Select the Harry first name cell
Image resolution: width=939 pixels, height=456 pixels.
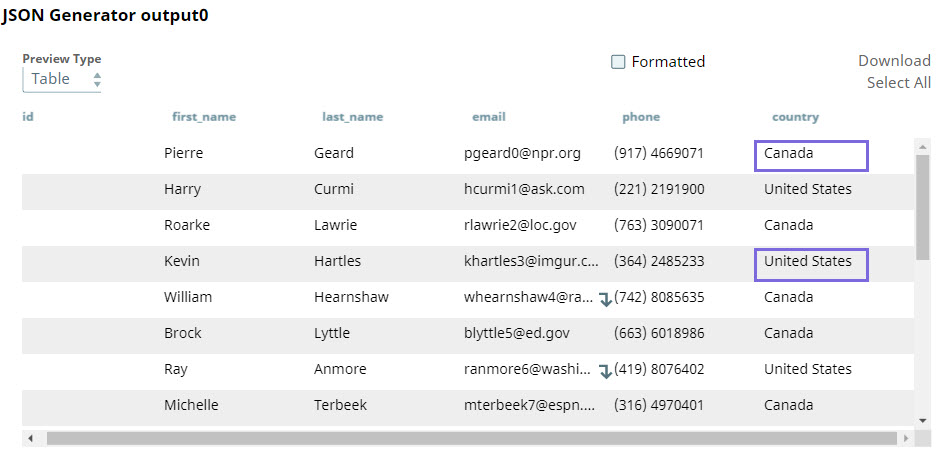coord(182,189)
